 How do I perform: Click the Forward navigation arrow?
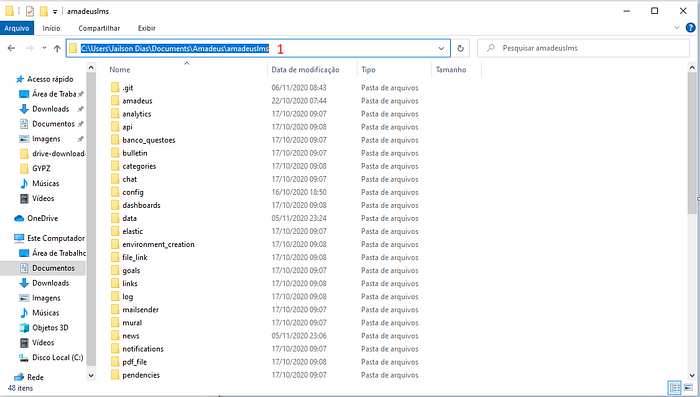point(29,48)
